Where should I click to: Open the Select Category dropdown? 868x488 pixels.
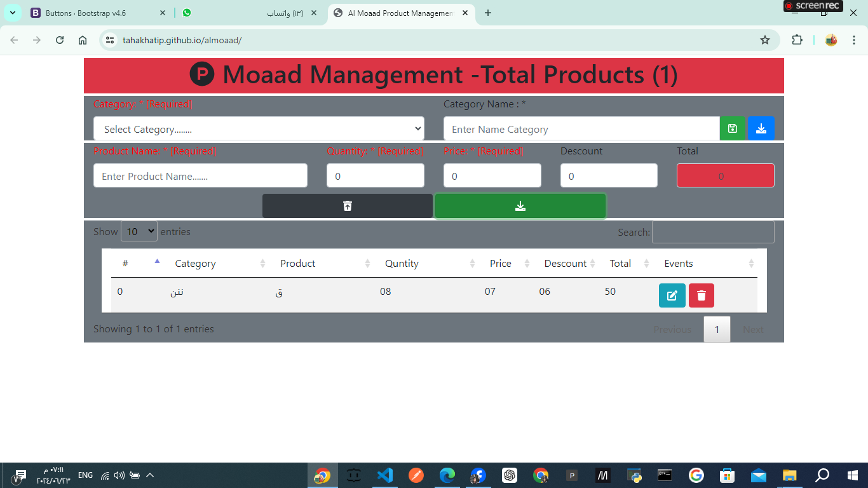click(259, 128)
